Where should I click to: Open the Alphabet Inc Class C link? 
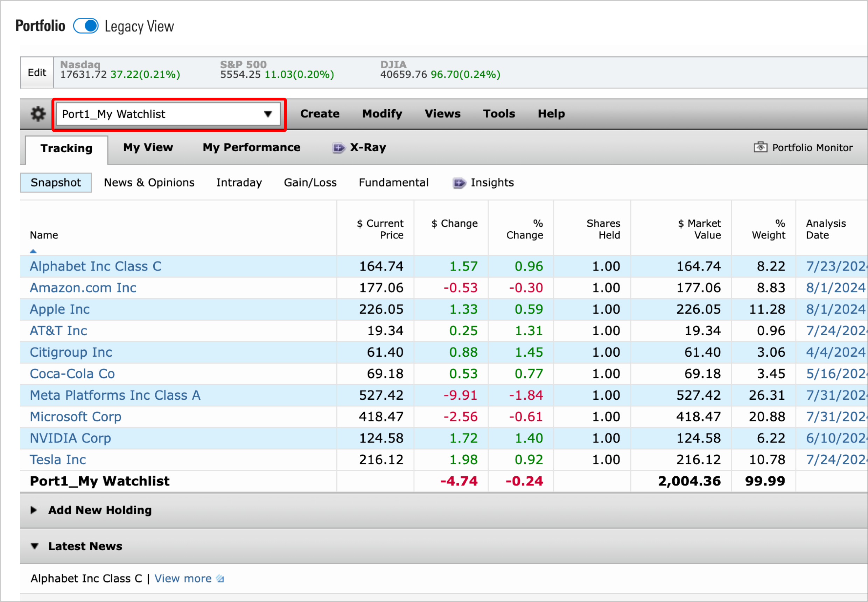(x=96, y=266)
